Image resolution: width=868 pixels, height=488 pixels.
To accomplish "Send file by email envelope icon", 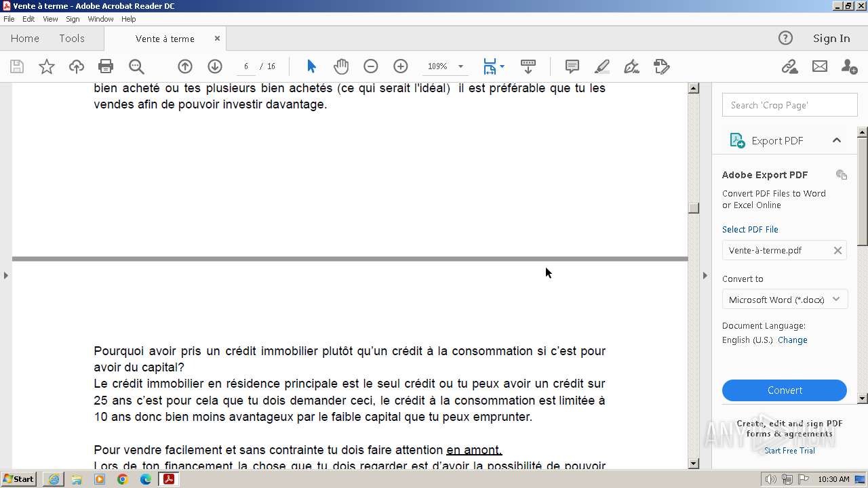I will tap(820, 66).
